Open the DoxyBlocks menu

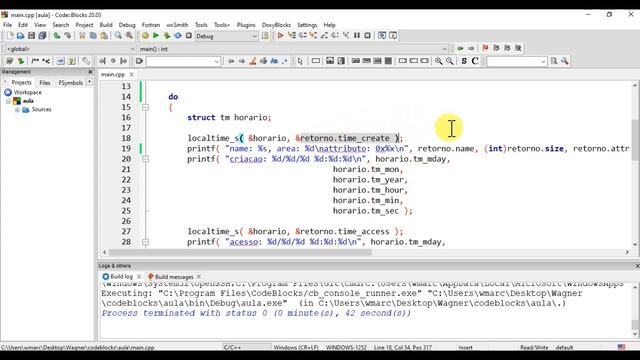276,25
